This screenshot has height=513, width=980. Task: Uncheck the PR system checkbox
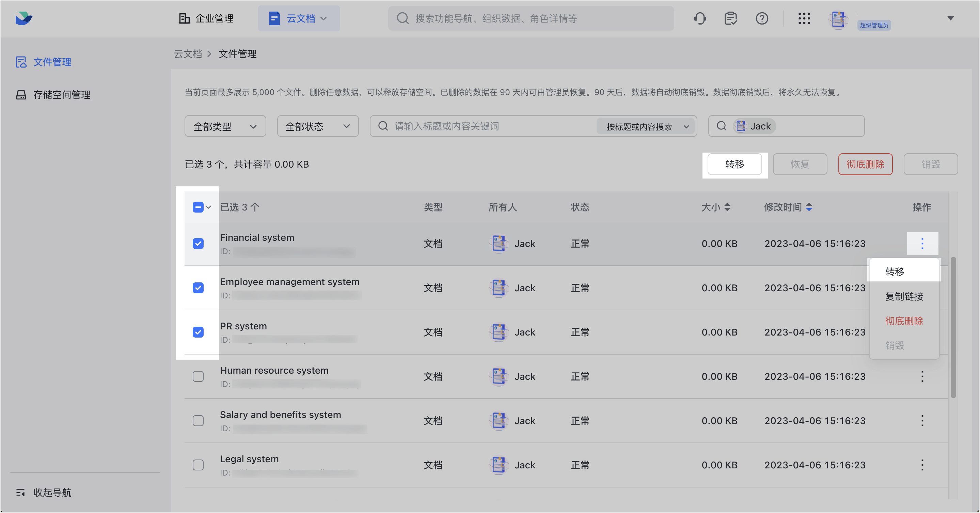198,332
